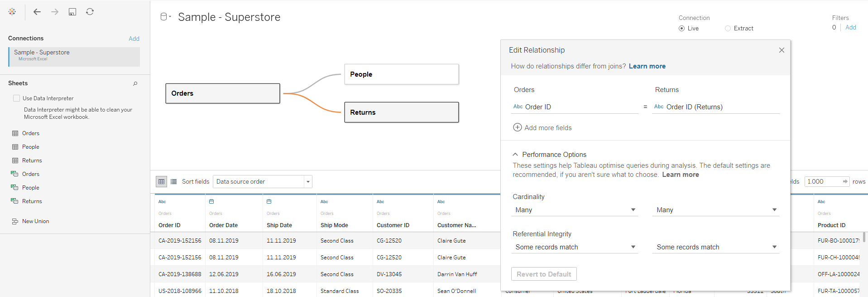Viewport: 868px width, 297px height.
Task: Click cell CA-2019-138688
Action: pos(180,274)
